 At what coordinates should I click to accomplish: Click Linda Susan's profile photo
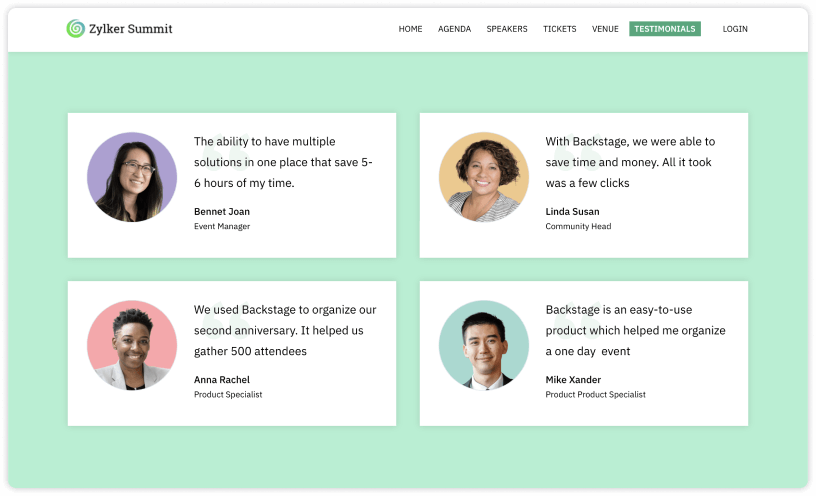click(484, 177)
